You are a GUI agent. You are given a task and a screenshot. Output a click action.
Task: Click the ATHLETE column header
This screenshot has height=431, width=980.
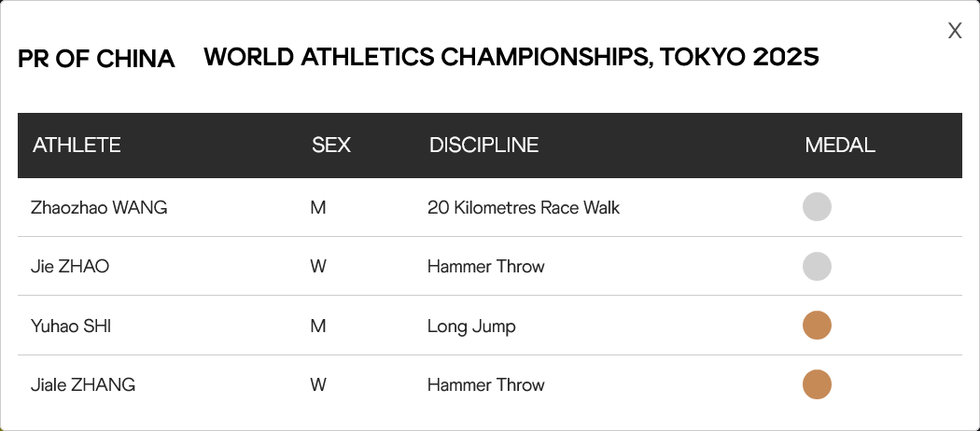tap(77, 145)
